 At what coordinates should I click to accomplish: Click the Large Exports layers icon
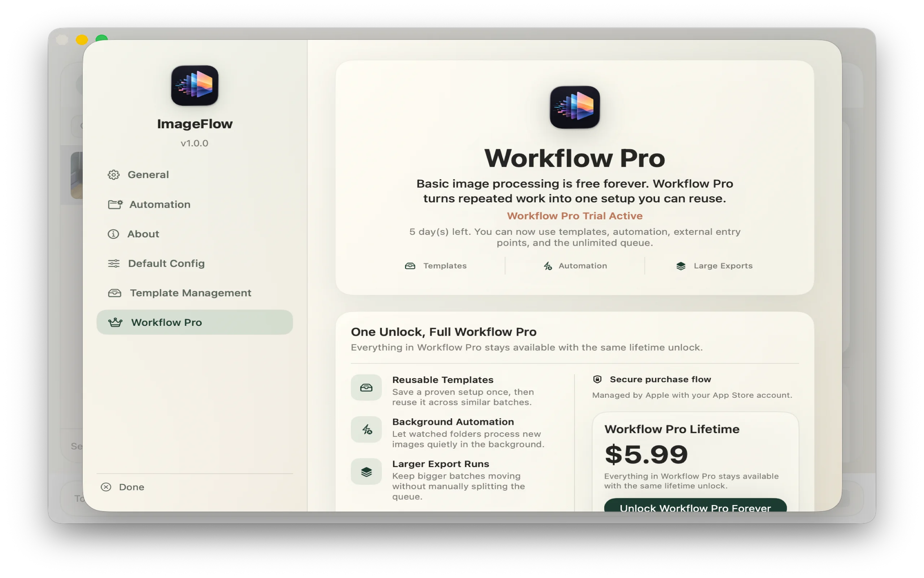point(681,266)
